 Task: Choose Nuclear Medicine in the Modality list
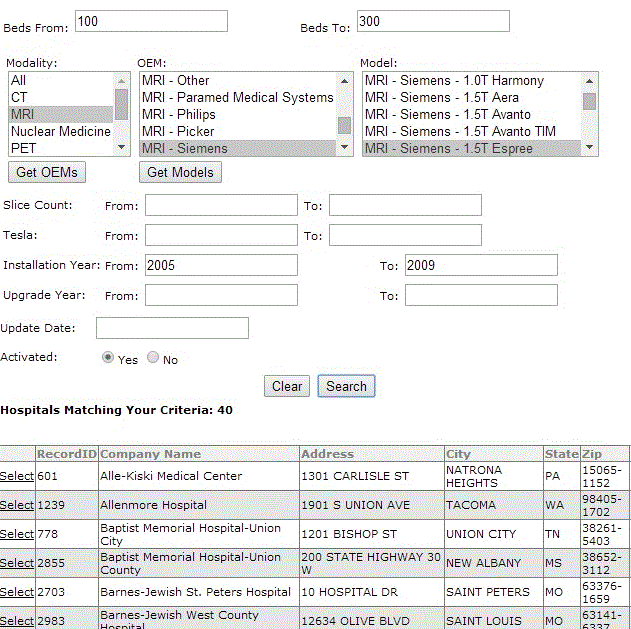tap(61, 131)
